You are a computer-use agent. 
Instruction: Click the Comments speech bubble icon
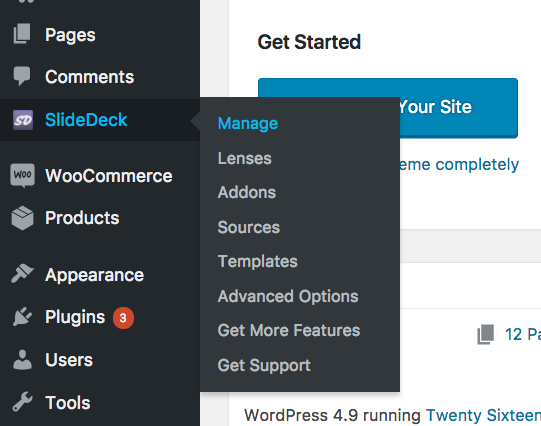coord(22,76)
